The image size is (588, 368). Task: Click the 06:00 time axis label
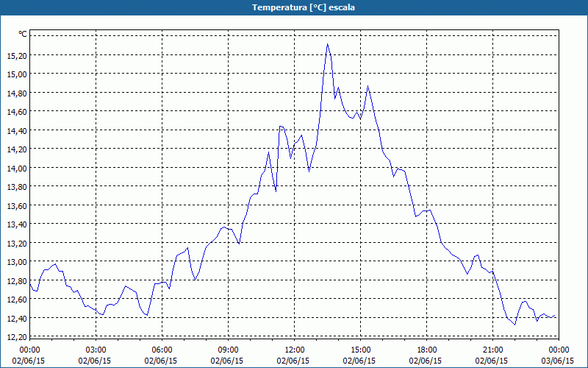(162, 350)
